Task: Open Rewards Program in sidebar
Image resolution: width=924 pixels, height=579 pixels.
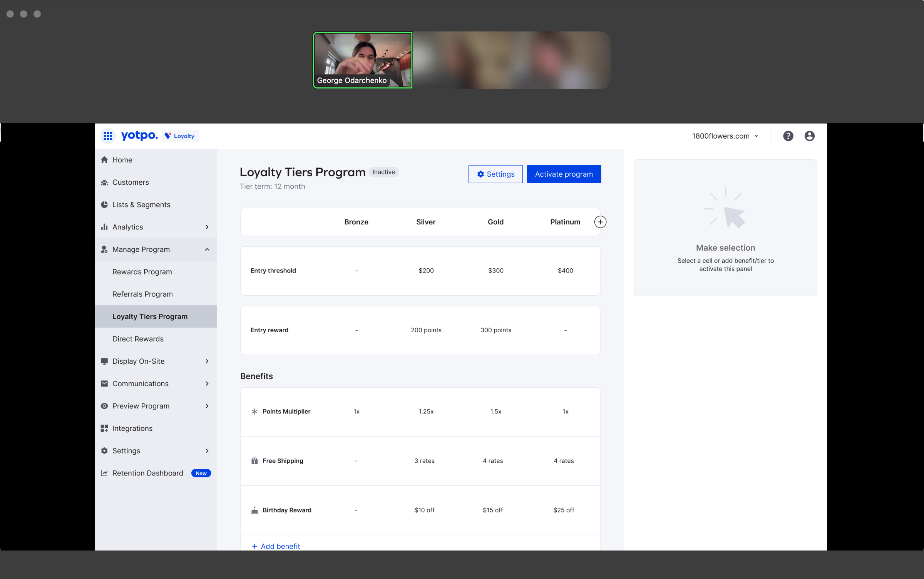Action: pos(142,272)
